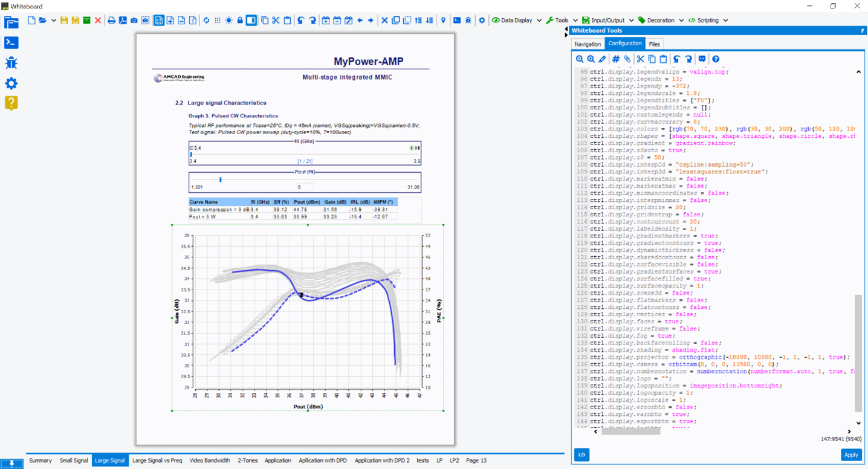
Task: Print the current page
Action: coord(111,20)
